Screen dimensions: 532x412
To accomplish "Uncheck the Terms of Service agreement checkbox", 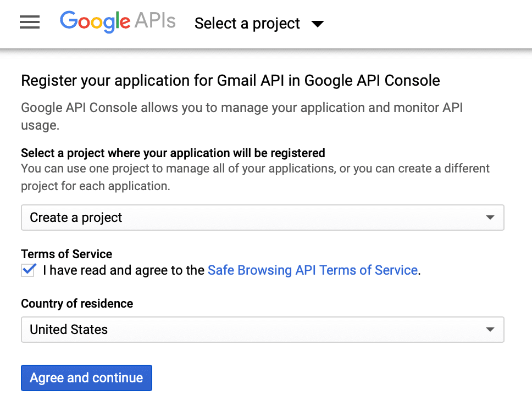I will point(29,270).
